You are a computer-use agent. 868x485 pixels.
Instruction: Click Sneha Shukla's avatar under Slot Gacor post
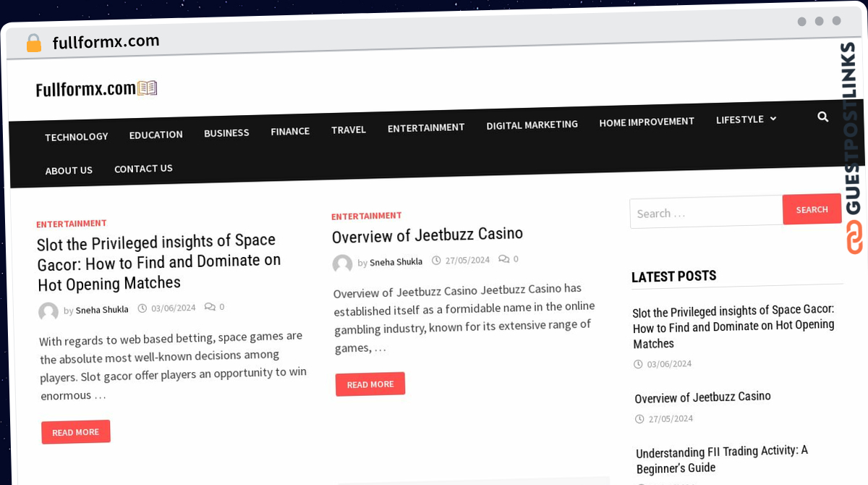pos(48,312)
